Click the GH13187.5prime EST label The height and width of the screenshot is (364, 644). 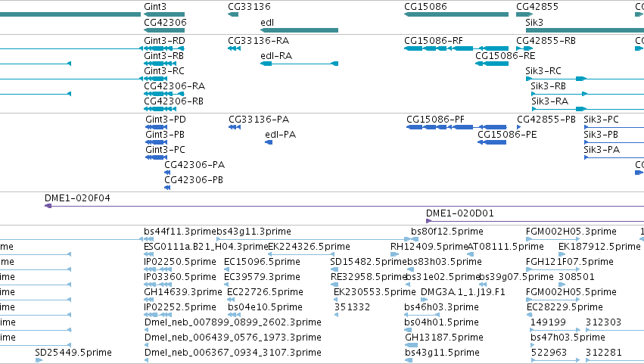click(444, 338)
